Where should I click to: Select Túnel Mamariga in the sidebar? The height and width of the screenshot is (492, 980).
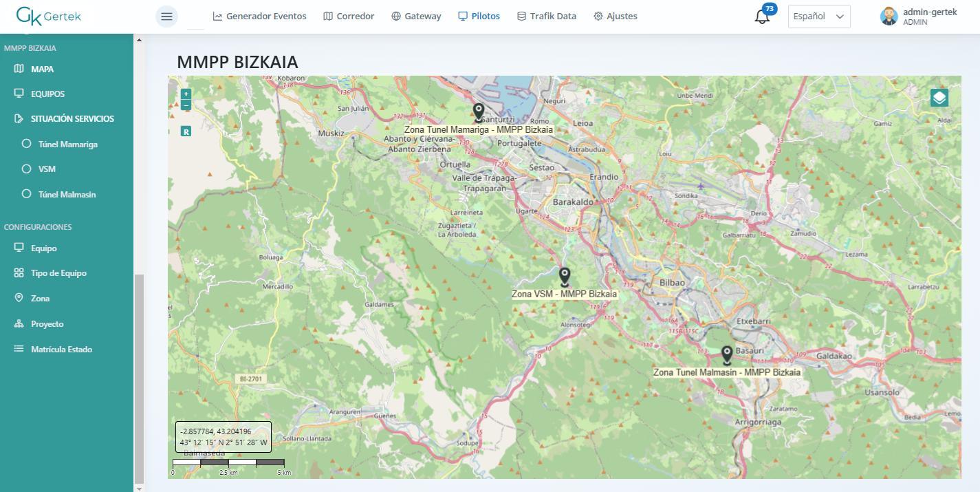tap(67, 144)
